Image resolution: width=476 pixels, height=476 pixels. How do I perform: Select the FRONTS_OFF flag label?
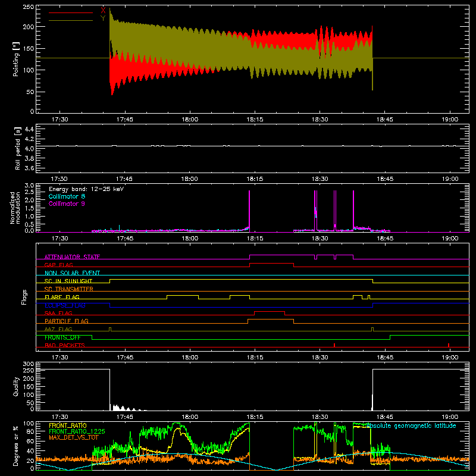[x=62, y=337]
